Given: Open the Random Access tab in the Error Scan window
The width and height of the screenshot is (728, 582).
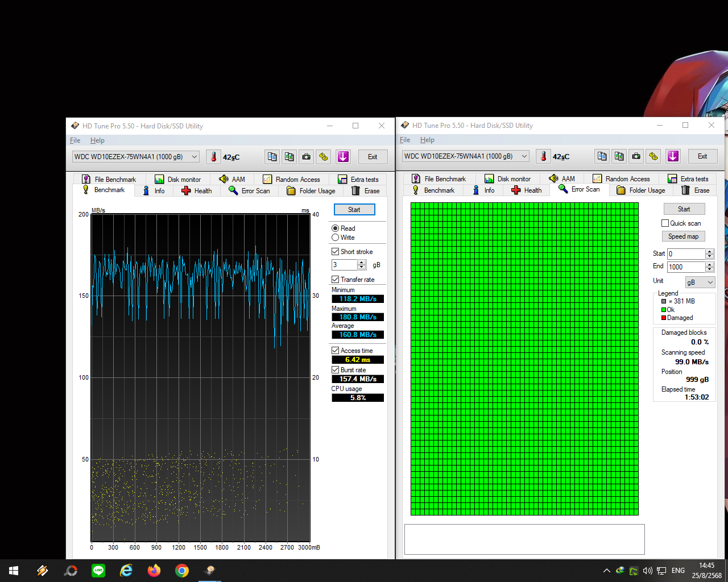Looking at the screenshot, I should (621, 179).
